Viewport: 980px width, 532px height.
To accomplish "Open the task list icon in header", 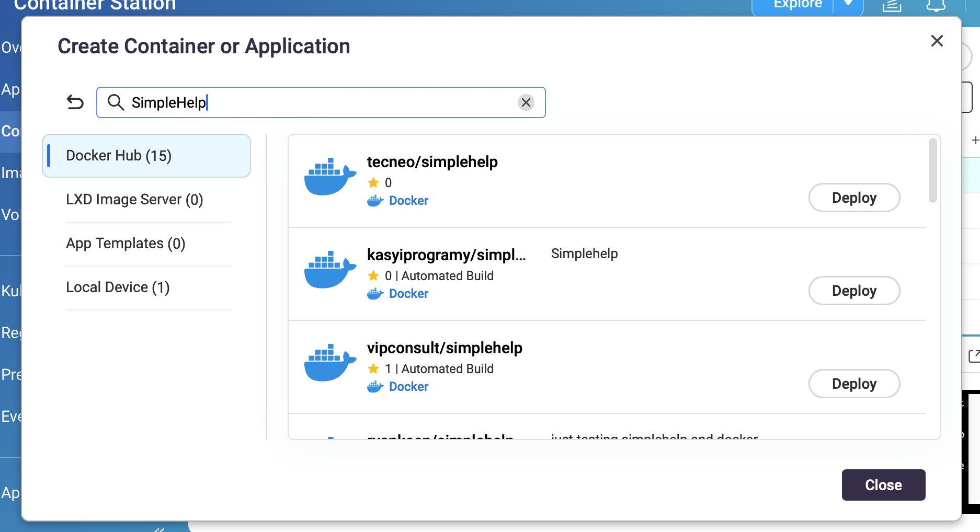I will pyautogui.click(x=892, y=5).
